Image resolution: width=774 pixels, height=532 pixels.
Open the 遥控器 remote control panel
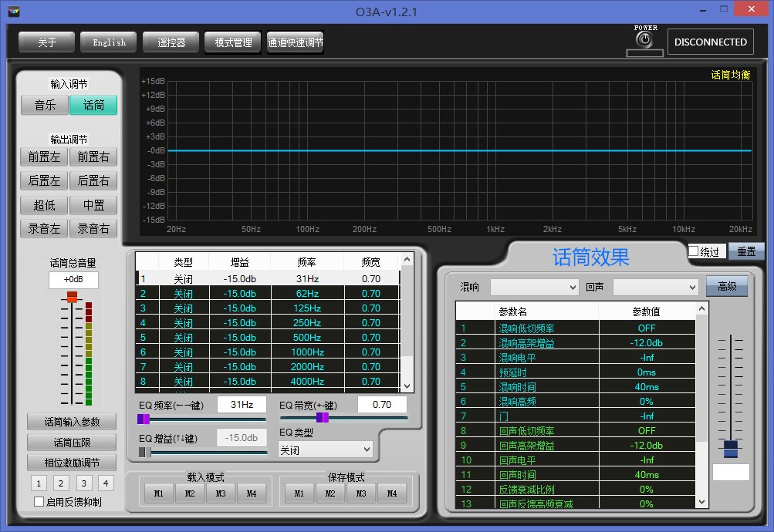(171, 42)
